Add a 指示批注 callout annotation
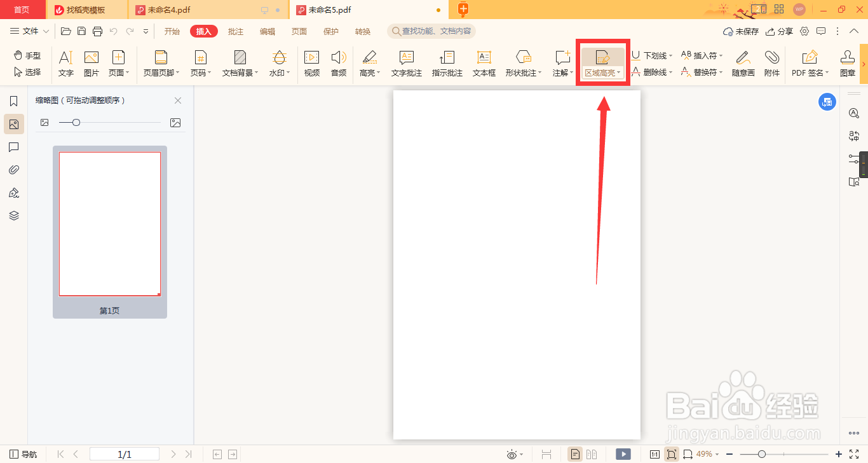This screenshot has height=463, width=868. [x=447, y=64]
